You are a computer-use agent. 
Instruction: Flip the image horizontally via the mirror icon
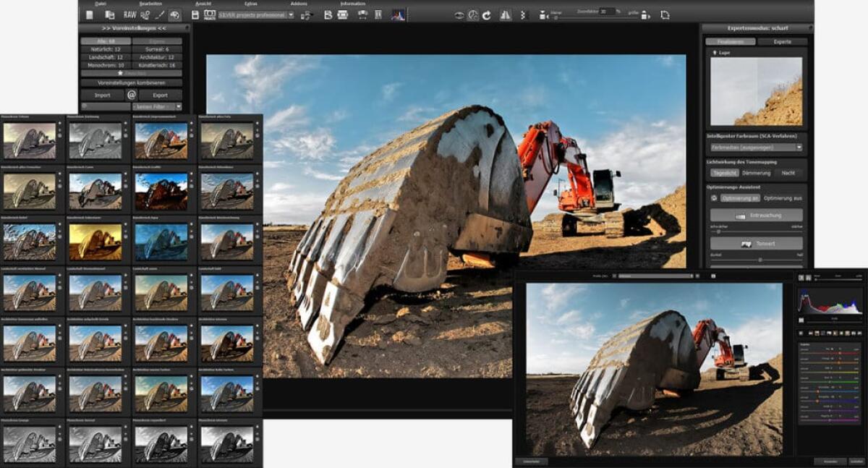point(506,14)
